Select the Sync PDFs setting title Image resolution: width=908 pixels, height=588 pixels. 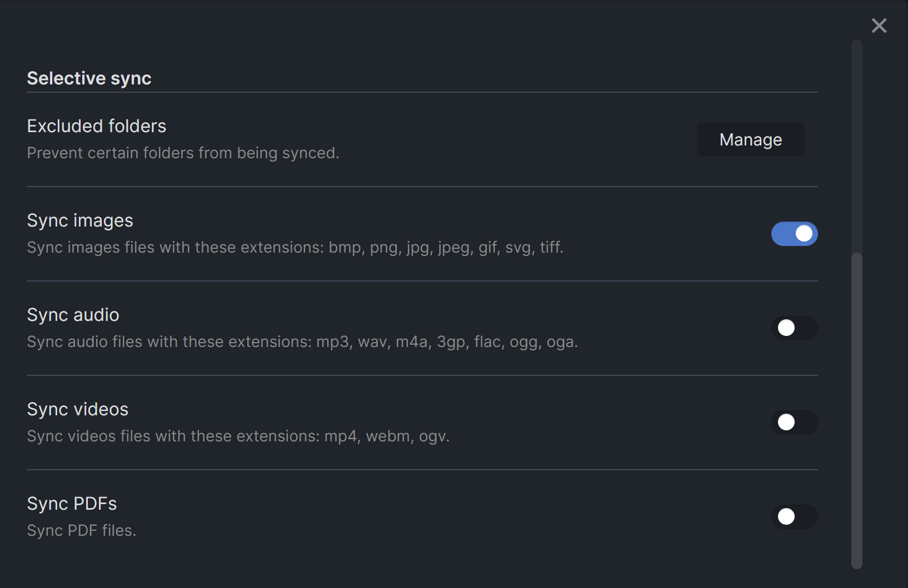point(72,504)
